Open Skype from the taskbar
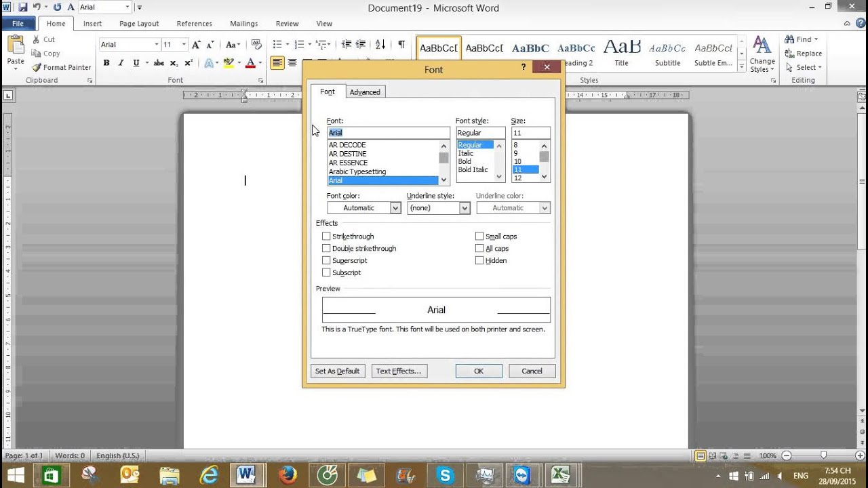The width and height of the screenshot is (868, 488). click(x=446, y=475)
